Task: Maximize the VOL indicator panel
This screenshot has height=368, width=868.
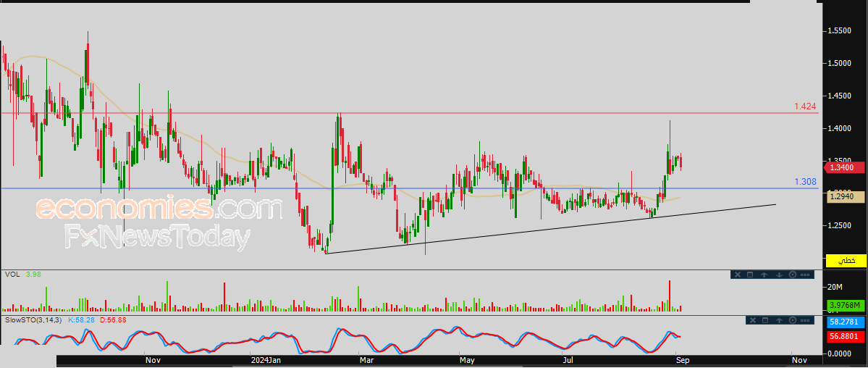Action: pyautogui.click(x=751, y=275)
